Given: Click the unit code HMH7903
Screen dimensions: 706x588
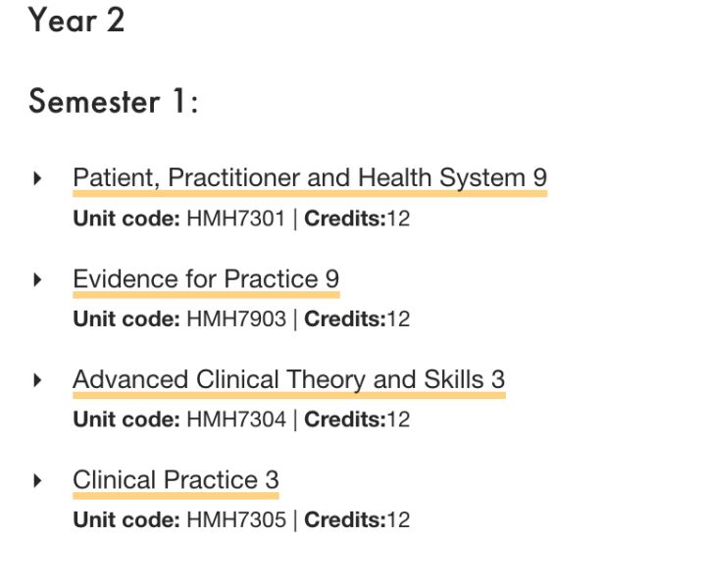Looking at the screenshot, I should [x=236, y=319].
